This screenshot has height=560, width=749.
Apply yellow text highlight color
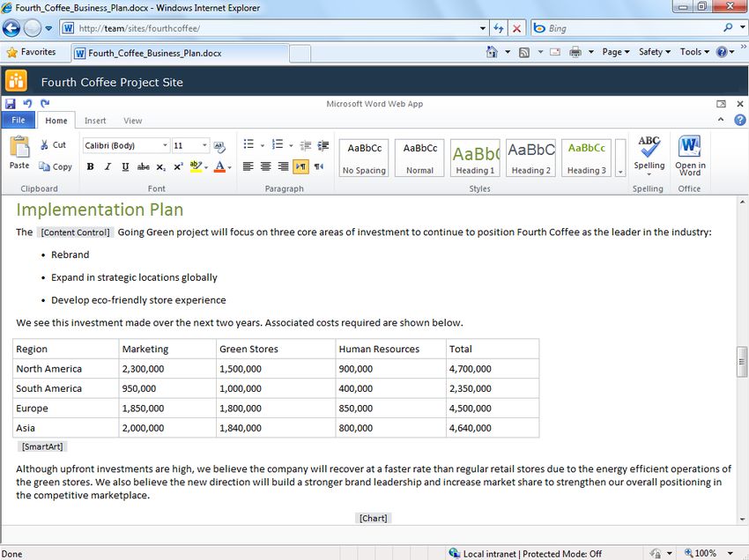tap(196, 166)
